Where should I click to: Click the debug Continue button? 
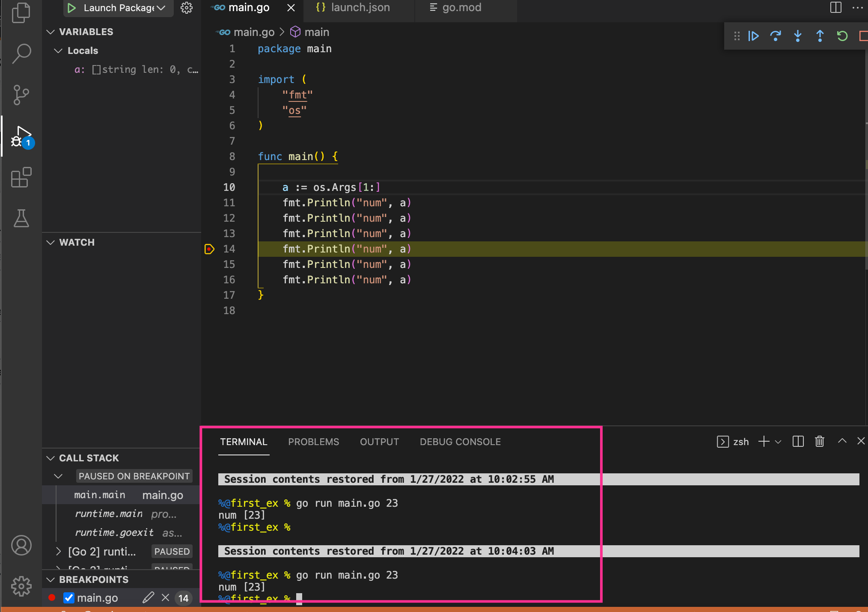tap(753, 36)
